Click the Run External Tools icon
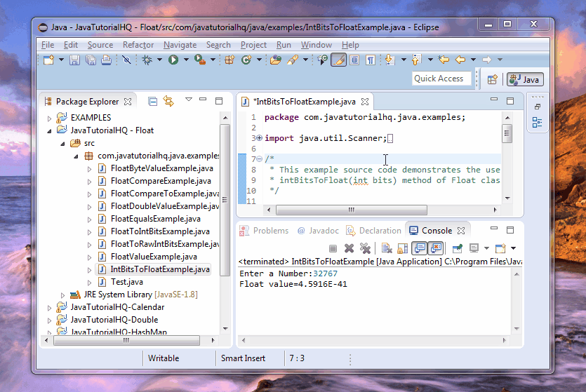 point(200,60)
